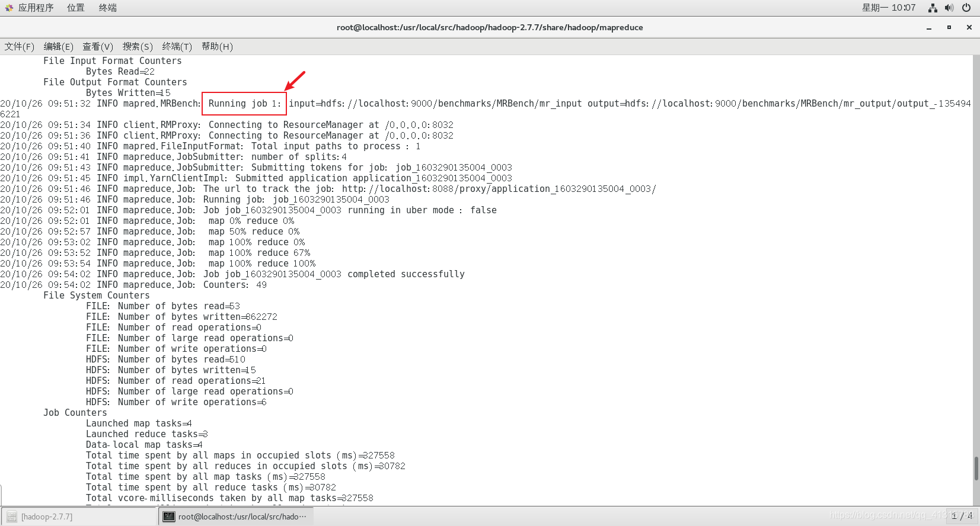Maximize the terminal window
Screen dimensions: 980x526
coord(949,27)
